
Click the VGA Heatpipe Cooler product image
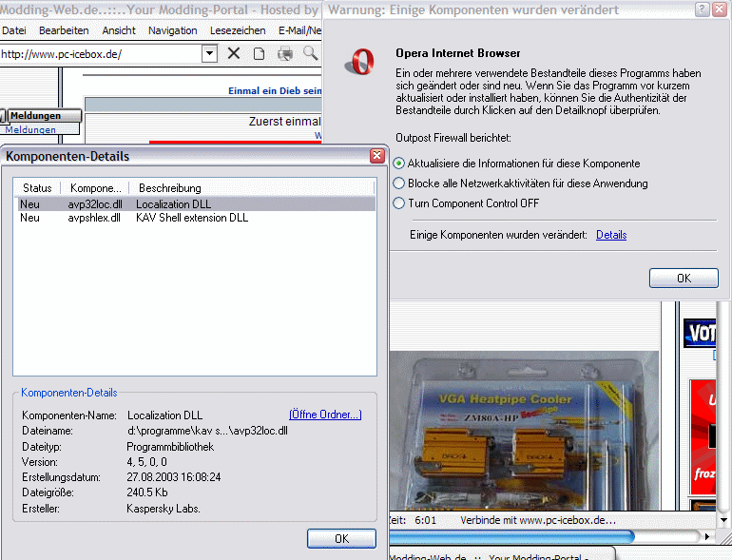tap(524, 431)
